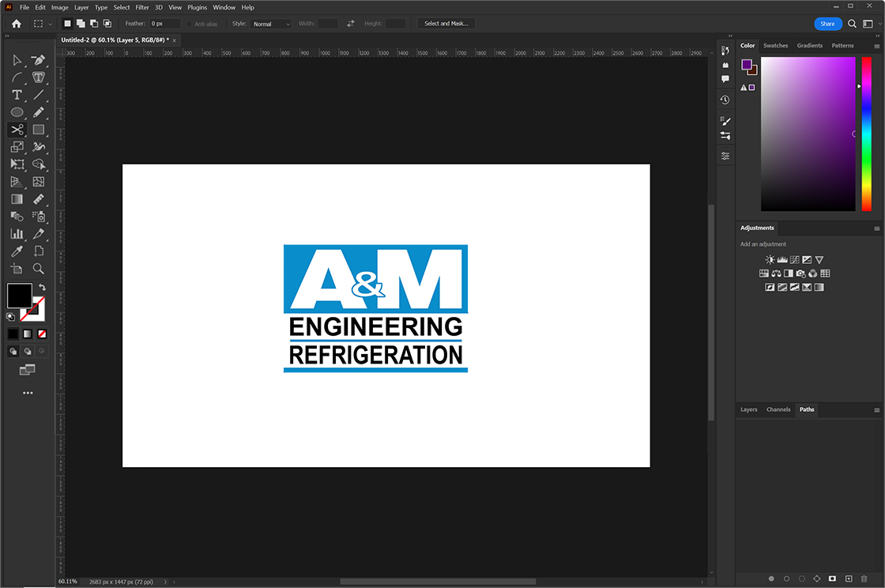Set paint mode to Gradient
Viewport: 885px width, 588px height.
27,334
